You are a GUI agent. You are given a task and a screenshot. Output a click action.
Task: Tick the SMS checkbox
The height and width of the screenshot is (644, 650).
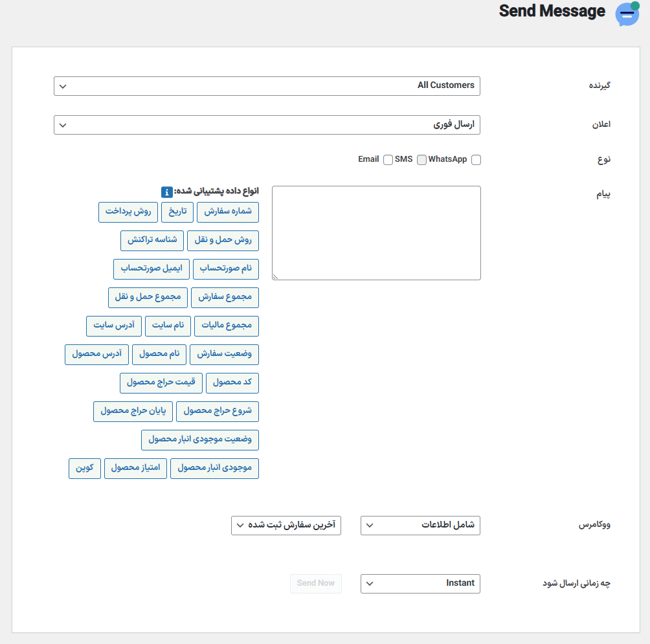pos(421,160)
